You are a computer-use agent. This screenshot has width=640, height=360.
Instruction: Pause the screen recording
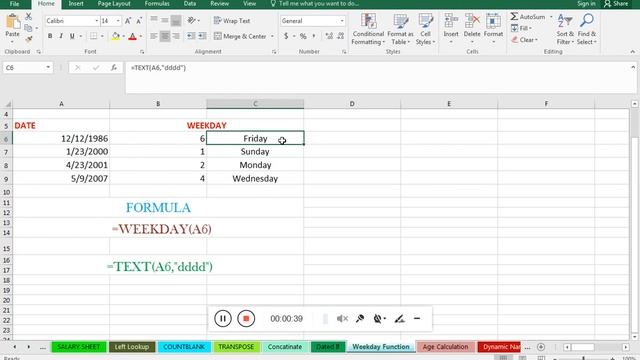click(x=223, y=318)
